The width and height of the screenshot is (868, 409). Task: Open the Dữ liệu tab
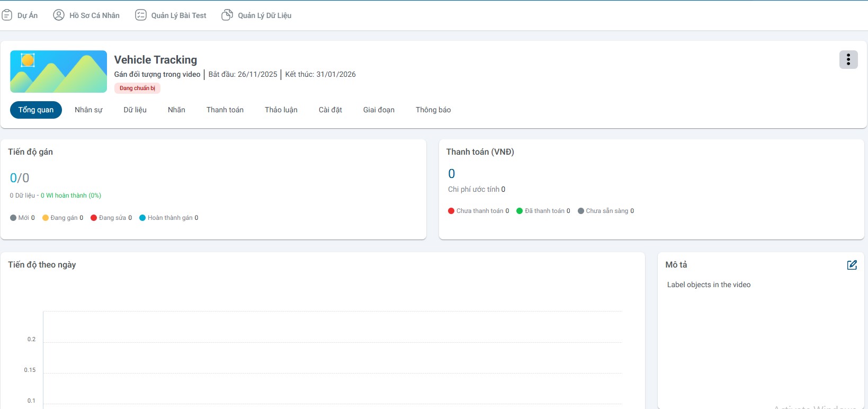click(x=135, y=110)
